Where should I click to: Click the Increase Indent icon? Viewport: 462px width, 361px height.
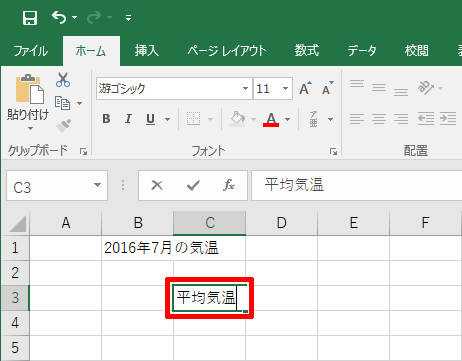click(448, 119)
